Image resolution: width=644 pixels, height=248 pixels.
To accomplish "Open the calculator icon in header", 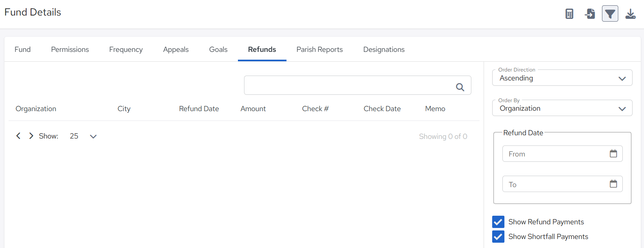I will 569,14.
